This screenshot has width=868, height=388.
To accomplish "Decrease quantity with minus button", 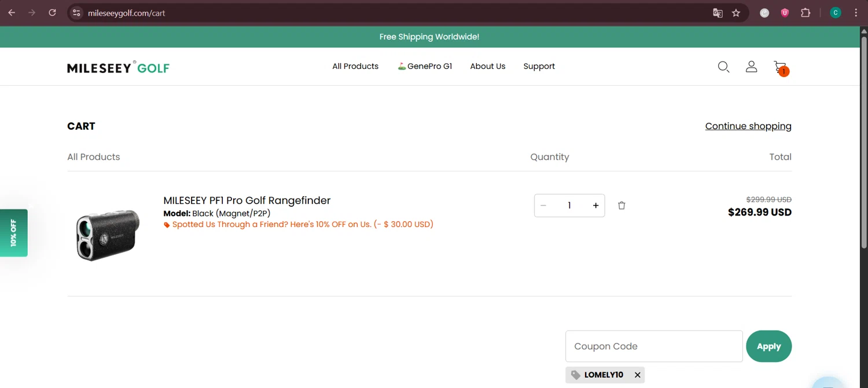I will click(543, 206).
